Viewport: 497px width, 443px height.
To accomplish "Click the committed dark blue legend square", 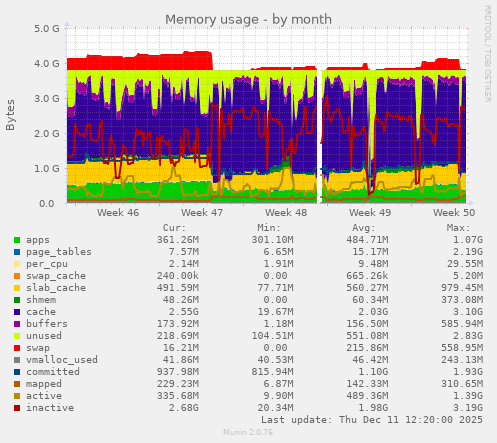I will pyautogui.click(x=17, y=372).
